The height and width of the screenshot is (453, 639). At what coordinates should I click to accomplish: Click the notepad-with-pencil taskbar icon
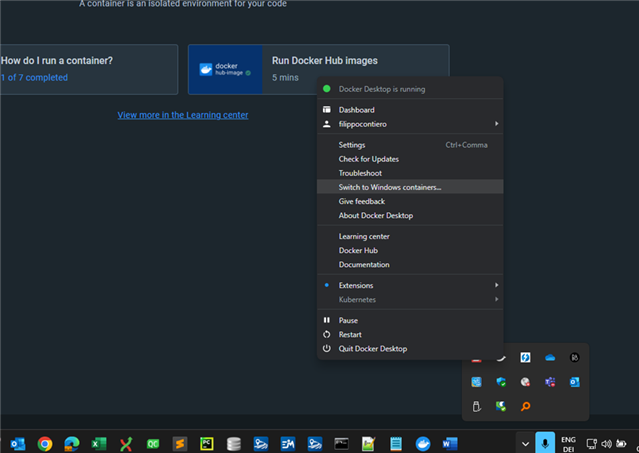click(368, 444)
